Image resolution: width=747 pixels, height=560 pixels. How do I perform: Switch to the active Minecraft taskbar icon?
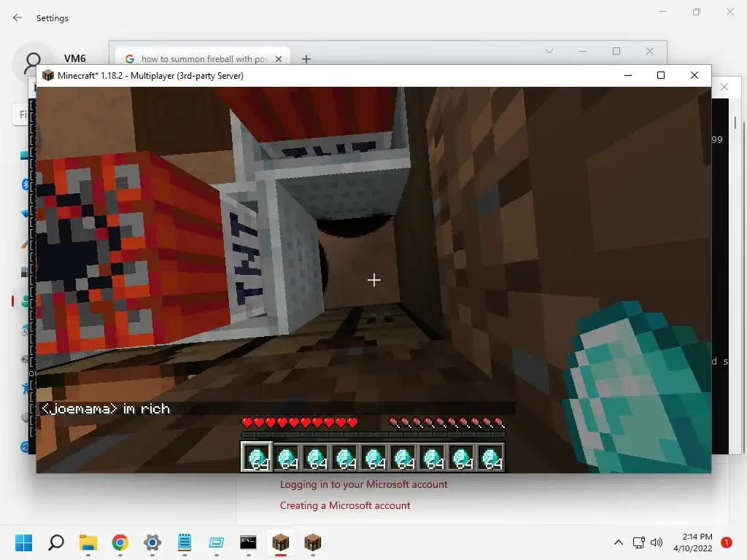[x=281, y=542]
